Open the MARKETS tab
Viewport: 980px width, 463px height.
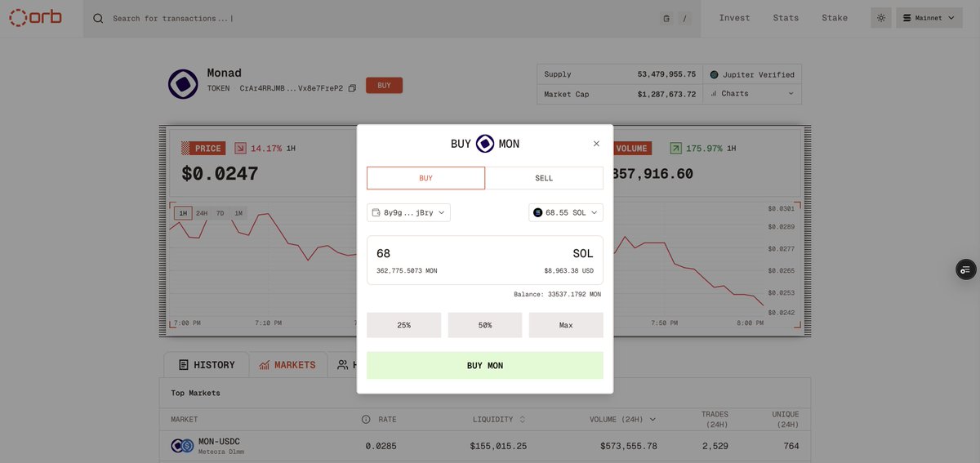coord(287,365)
